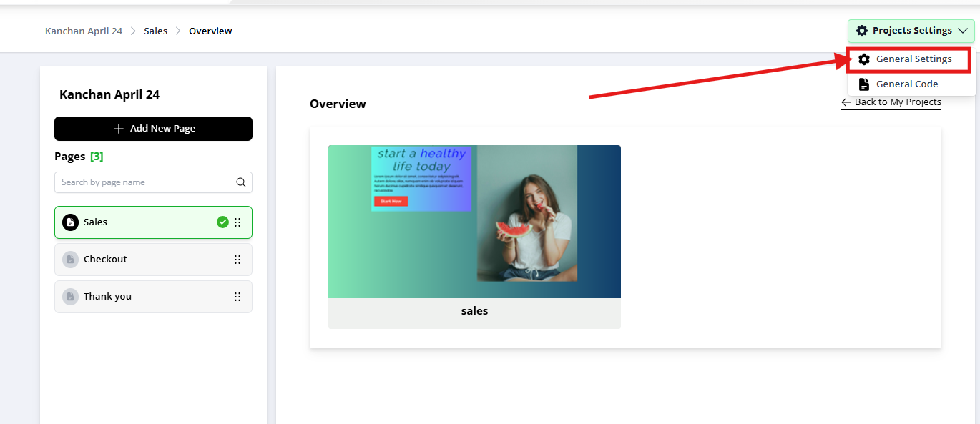This screenshot has height=424, width=980.
Task: Click the General Code document icon
Action: tap(864, 84)
